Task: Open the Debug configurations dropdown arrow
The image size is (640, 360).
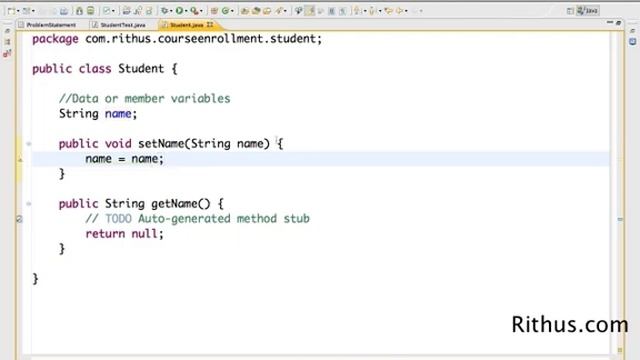Action: (x=171, y=11)
